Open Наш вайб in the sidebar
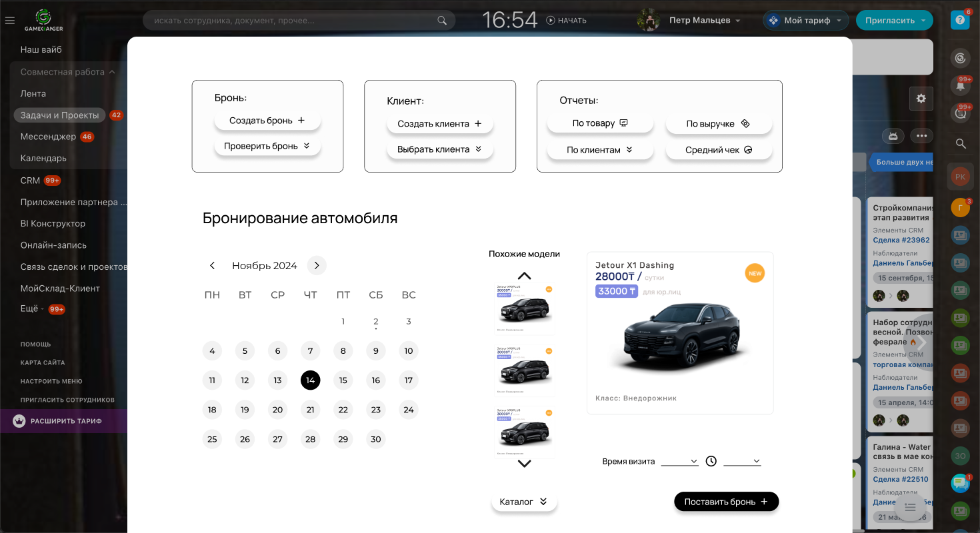This screenshot has height=533, width=980. point(41,50)
